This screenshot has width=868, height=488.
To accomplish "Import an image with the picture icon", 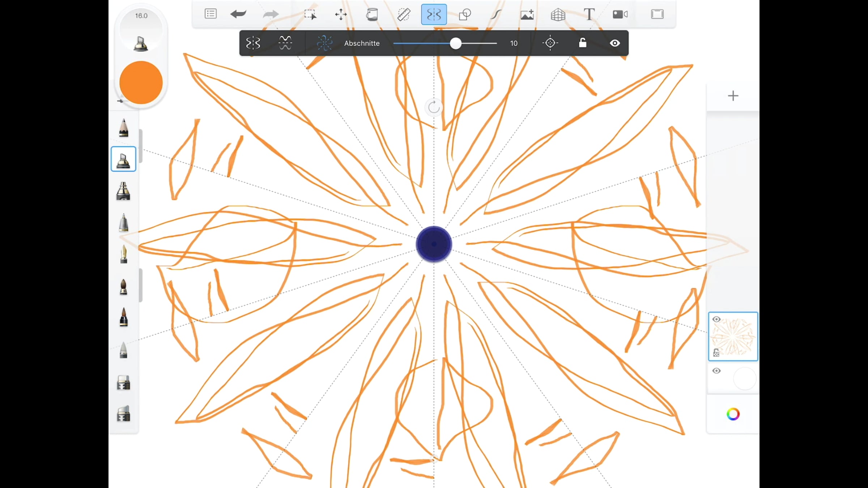I will pyautogui.click(x=527, y=14).
